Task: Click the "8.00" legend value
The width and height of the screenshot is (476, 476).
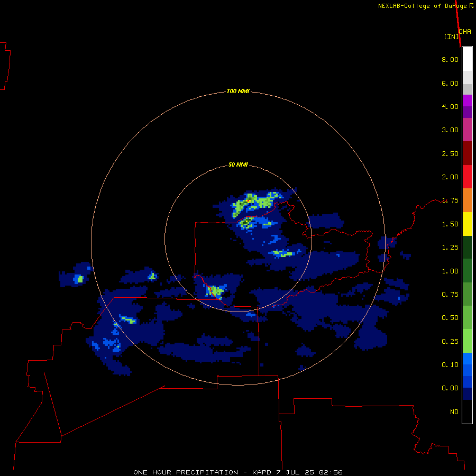Action: coord(450,59)
